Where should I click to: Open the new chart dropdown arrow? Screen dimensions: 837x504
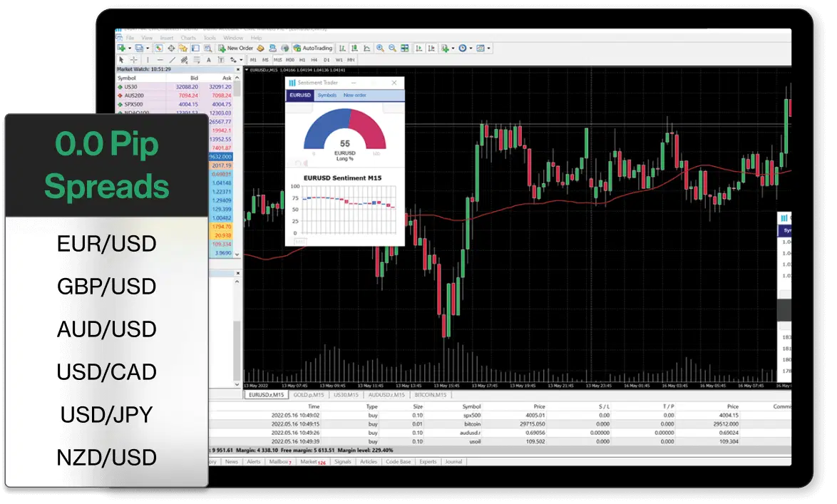[x=129, y=48]
